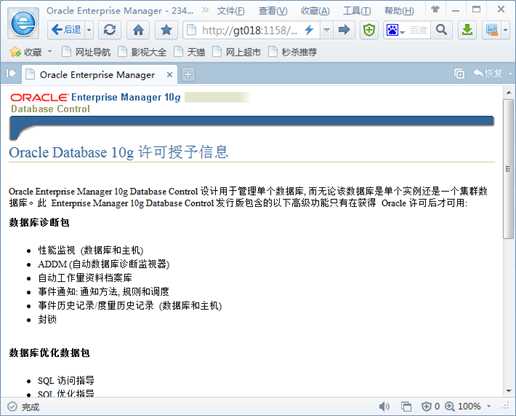This screenshot has width=516, height=416.
Task: Click the 数据库诊断包 heading
Action: click(39, 223)
